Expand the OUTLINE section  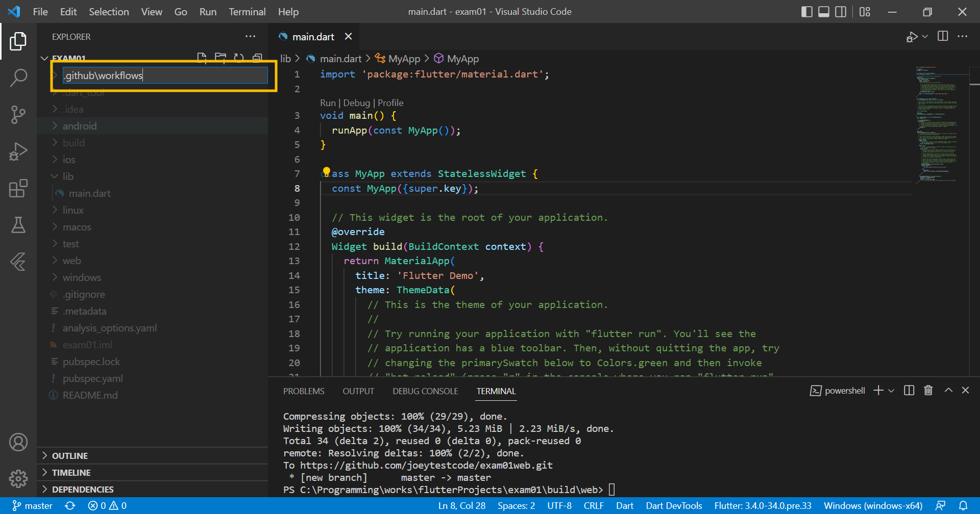(152, 455)
